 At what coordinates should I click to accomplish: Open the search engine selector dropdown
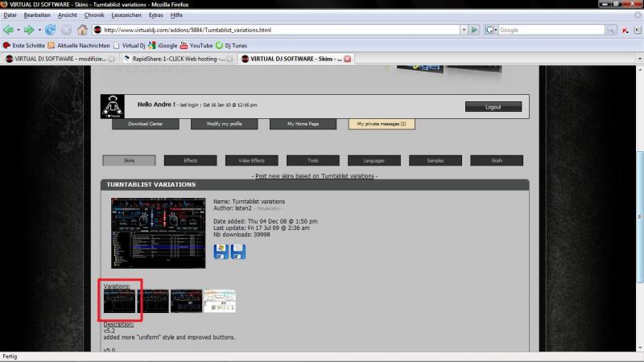click(x=491, y=30)
